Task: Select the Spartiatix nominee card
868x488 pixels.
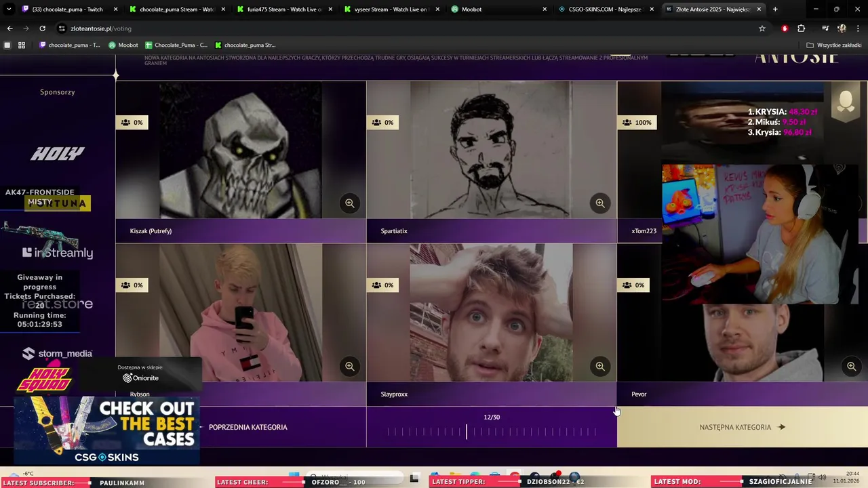Action: click(492, 162)
